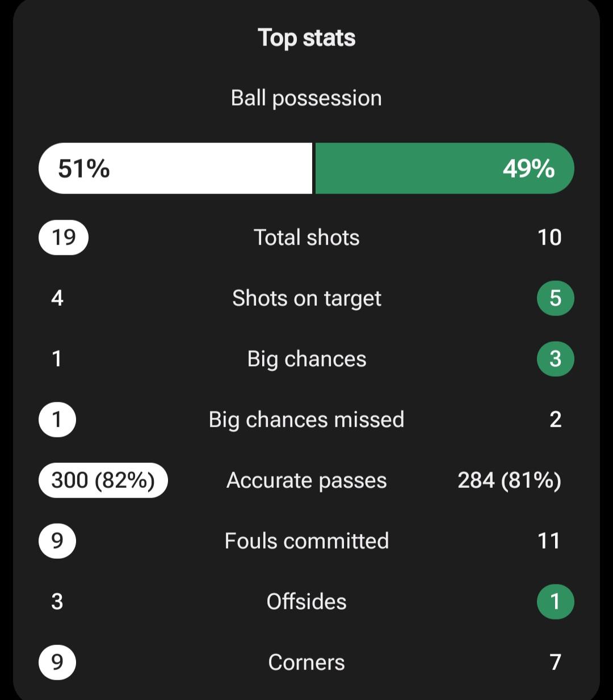Click the 300 (82%) accurate passes badge
613x700 pixels.
tap(103, 480)
